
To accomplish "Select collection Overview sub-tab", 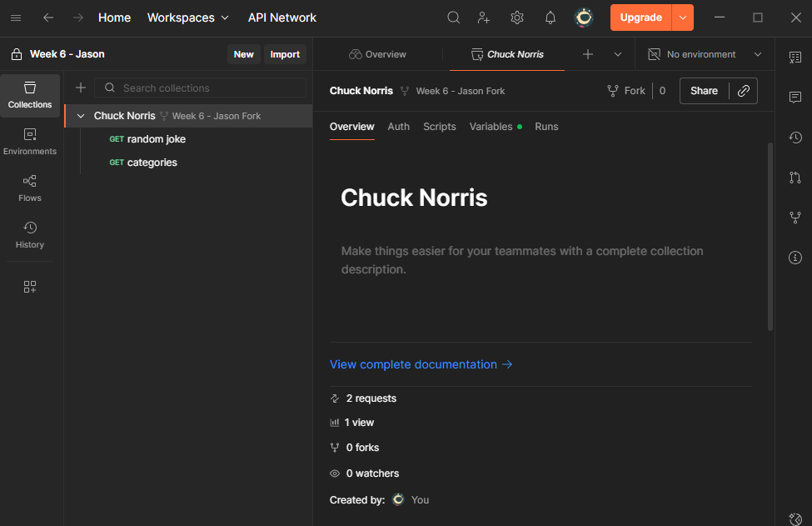I will click(x=351, y=127).
